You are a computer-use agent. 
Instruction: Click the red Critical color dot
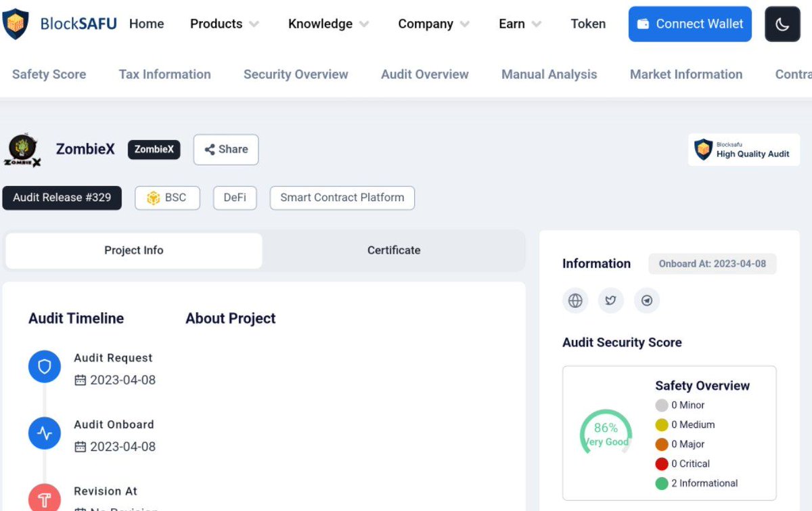(x=662, y=464)
